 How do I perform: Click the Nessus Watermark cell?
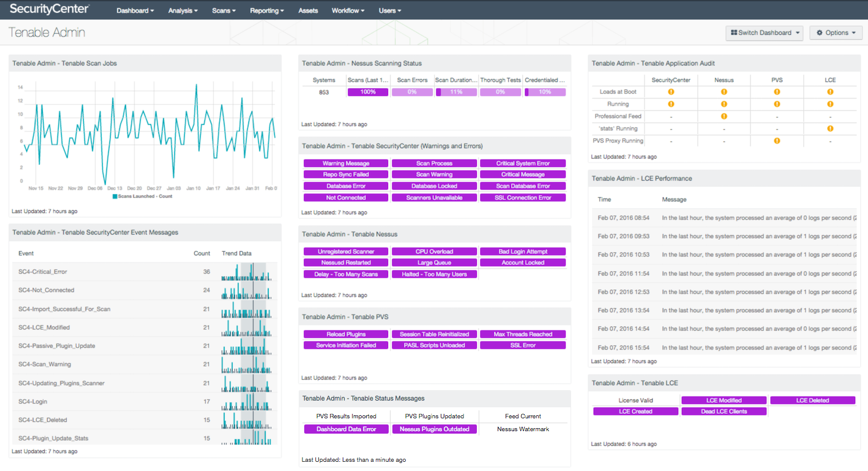pos(523,429)
